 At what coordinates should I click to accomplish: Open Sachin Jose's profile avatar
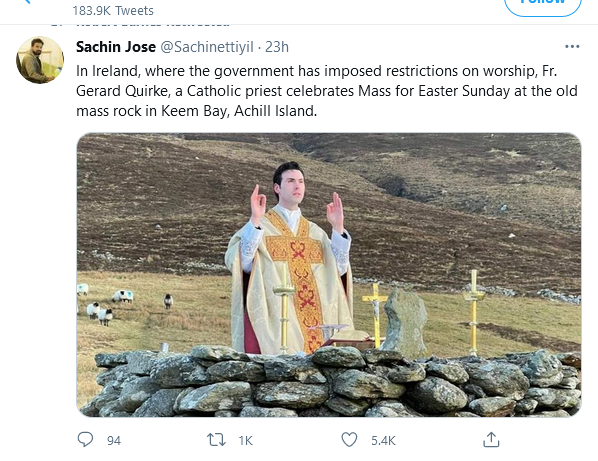[x=40, y=60]
